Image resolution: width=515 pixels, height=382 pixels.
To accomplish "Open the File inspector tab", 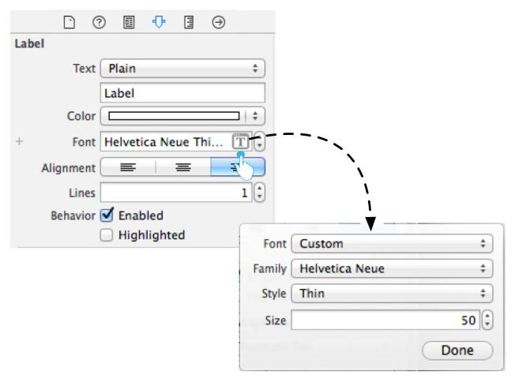I will (x=69, y=23).
